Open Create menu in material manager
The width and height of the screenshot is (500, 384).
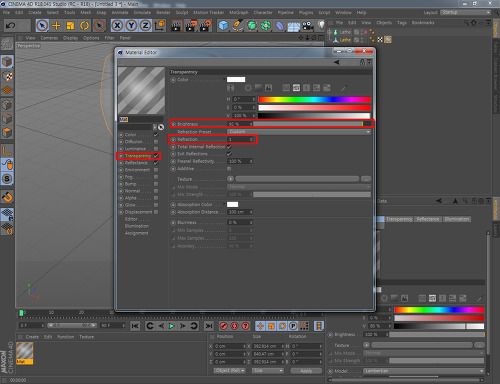(x=32, y=337)
